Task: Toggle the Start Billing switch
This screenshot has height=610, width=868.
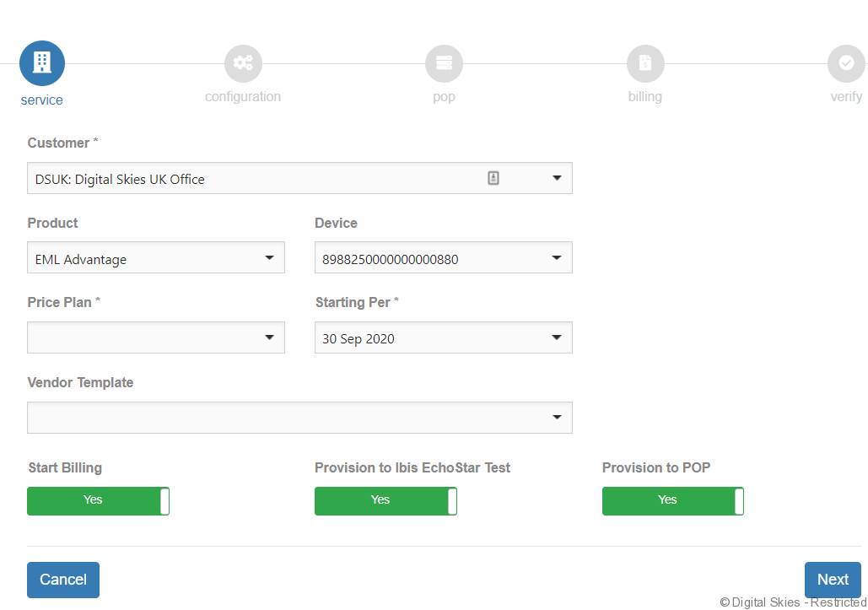Action: point(98,500)
